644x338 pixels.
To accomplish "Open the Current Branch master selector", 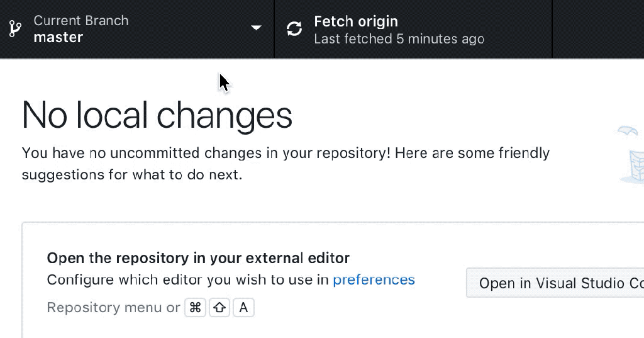I will tap(136, 29).
